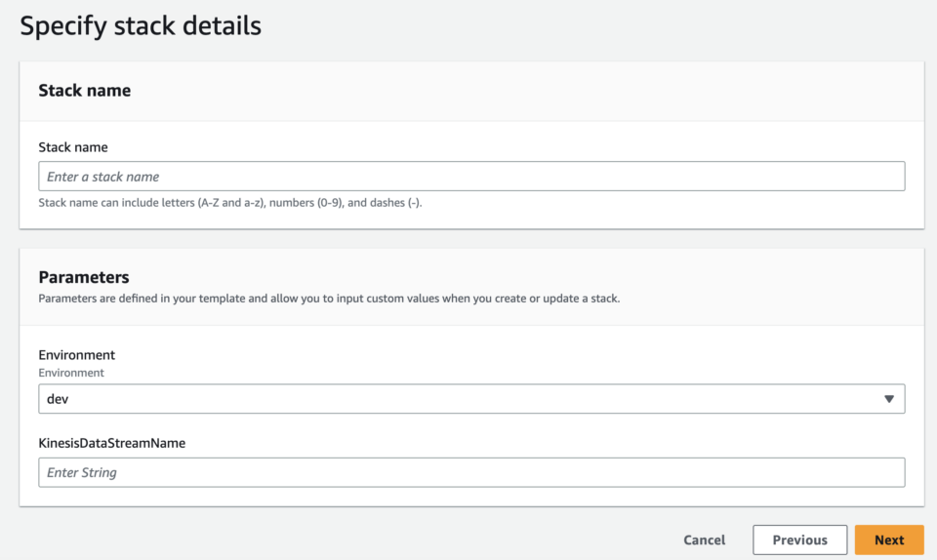Expand the Environment parameter options list
Viewport: 937px width, 560px height.
tap(471, 399)
